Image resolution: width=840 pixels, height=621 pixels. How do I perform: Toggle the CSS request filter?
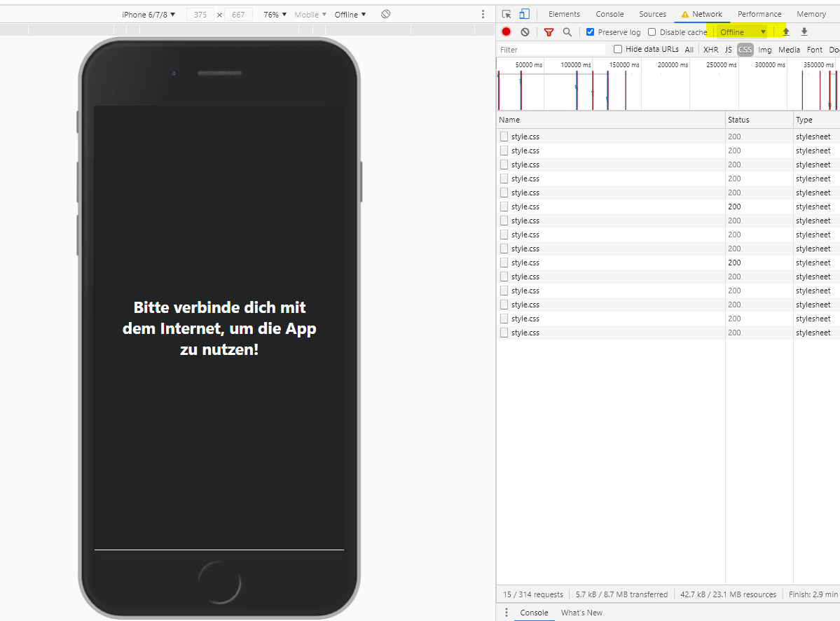tap(745, 50)
